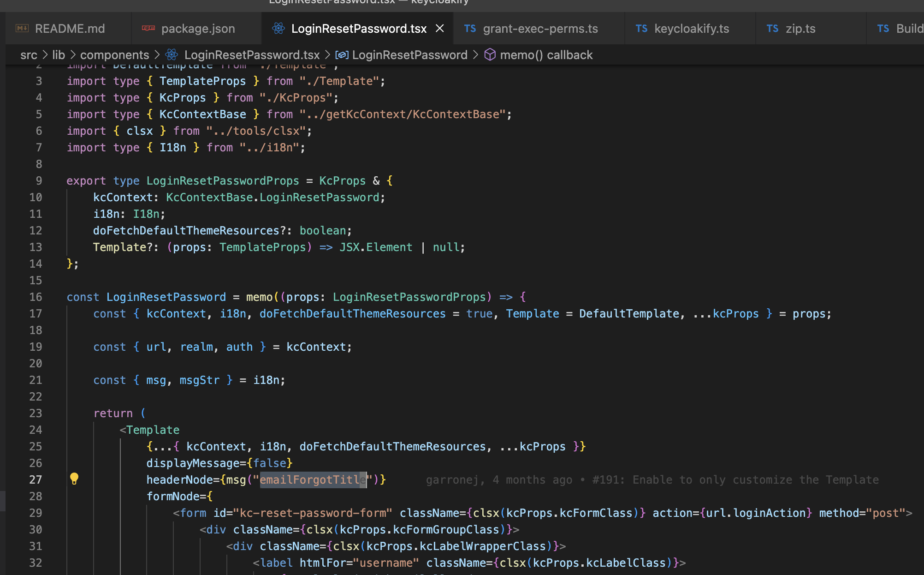Screen dimensions: 924x575
Task: Open the lib breadcrumb dropdown
Action: (x=59, y=54)
